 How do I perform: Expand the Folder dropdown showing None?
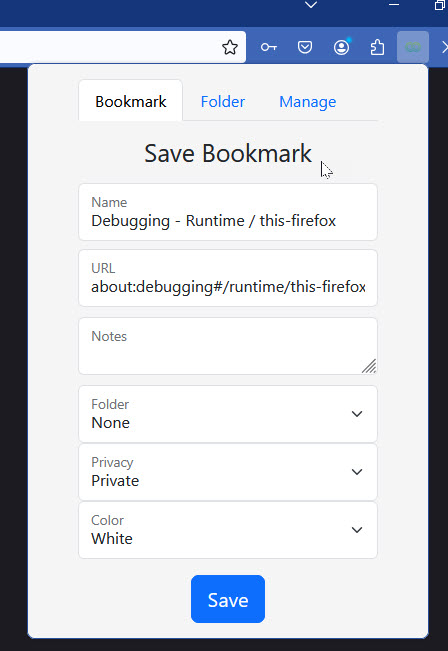click(x=228, y=414)
